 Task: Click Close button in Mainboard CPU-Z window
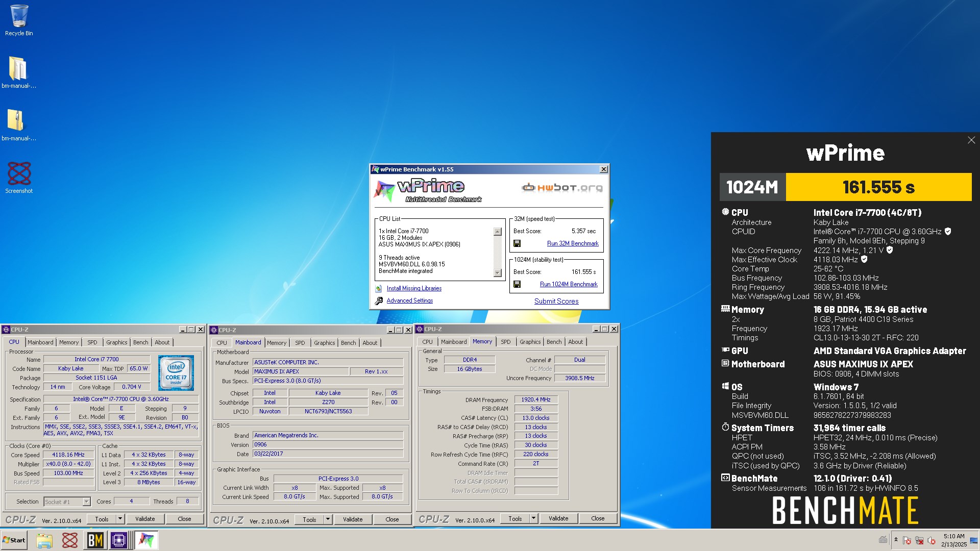(392, 519)
